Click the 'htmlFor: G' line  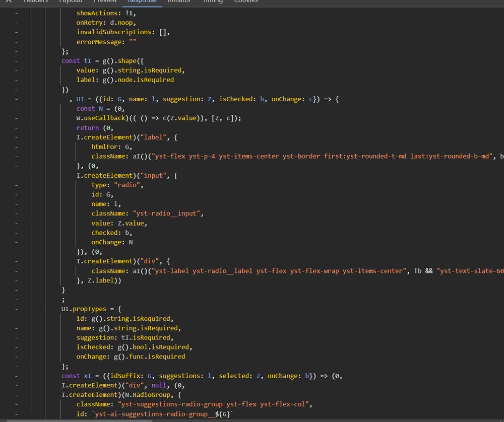pyautogui.click(x=111, y=147)
